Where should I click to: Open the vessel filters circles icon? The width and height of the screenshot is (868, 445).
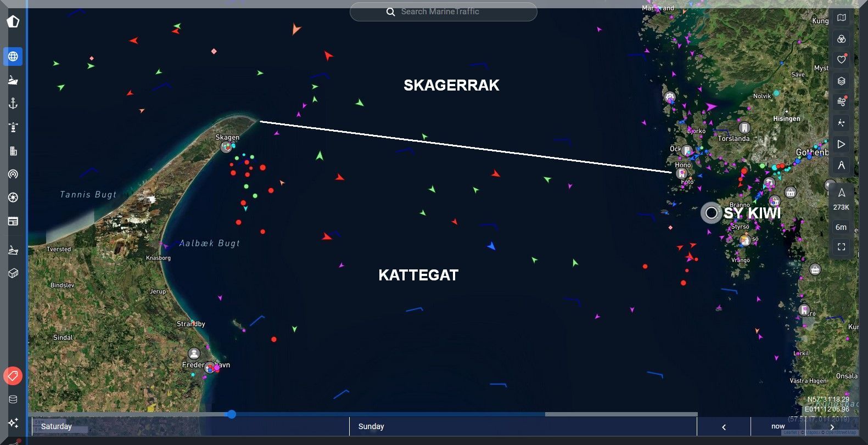point(841,39)
